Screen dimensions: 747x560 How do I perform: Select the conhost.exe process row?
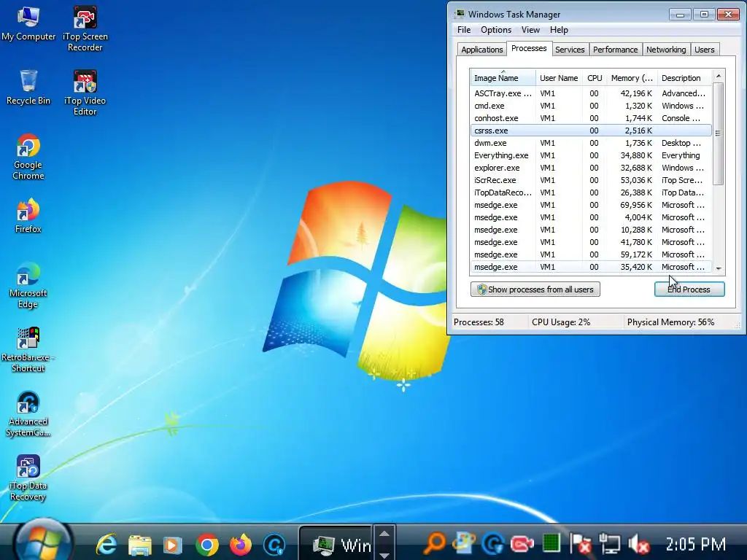591,118
